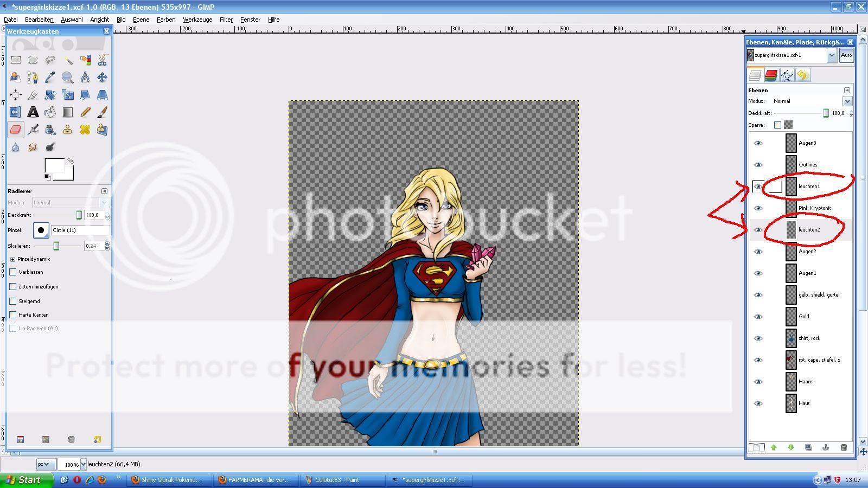The height and width of the screenshot is (488, 868).
Task: Open the Werkzeuge menu
Action: pyautogui.click(x=197, y=20)
